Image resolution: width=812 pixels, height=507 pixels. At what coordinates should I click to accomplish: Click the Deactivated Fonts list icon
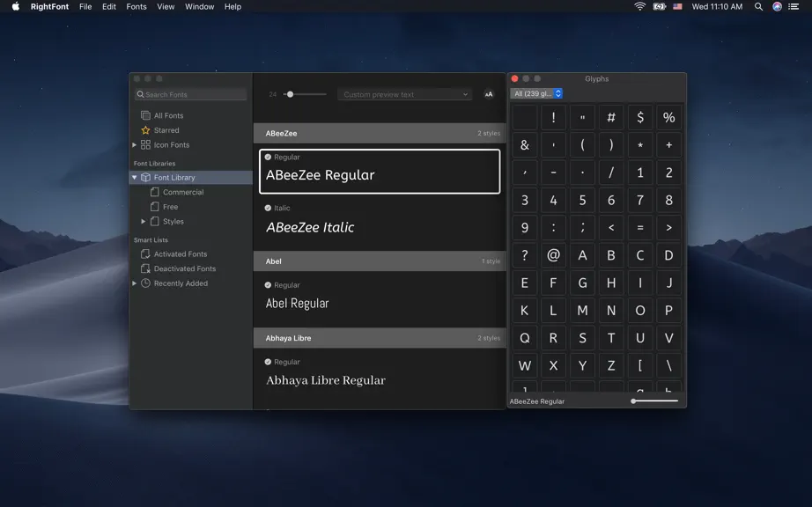pos(145,268)
